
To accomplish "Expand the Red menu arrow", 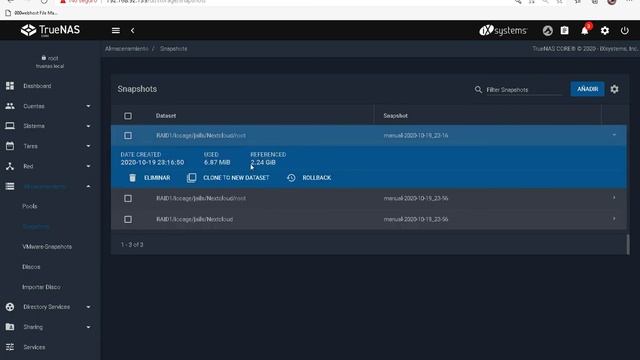I will [x=88, y=166].
